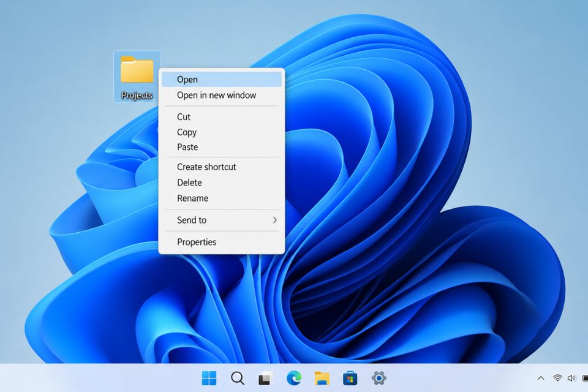Click the Projects folder name label
This screenshot has width=588, height=392.
point(137,96)
